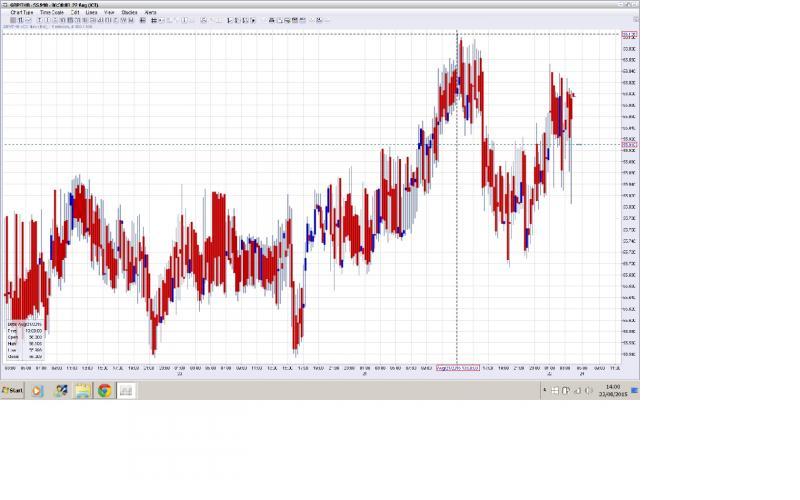Open the Windows Explorer folder taskbar icon
The image size is (800, 500).
pos(82,391)
